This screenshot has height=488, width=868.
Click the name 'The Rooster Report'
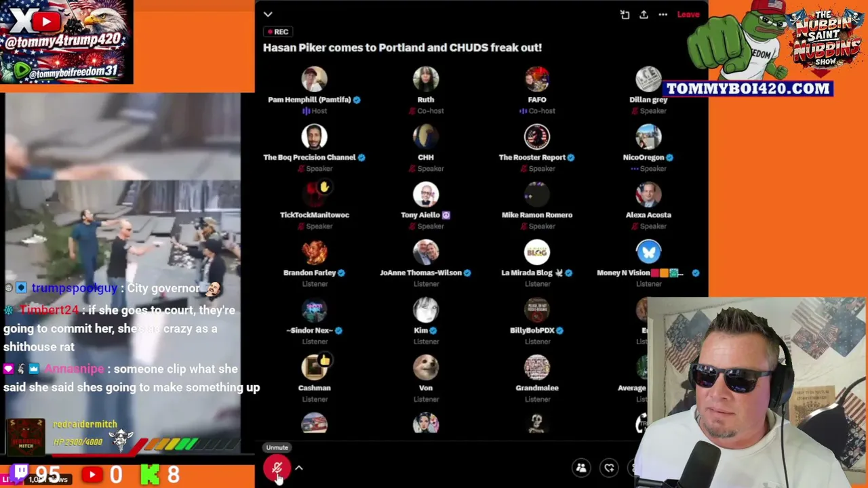tap(532, 157)
